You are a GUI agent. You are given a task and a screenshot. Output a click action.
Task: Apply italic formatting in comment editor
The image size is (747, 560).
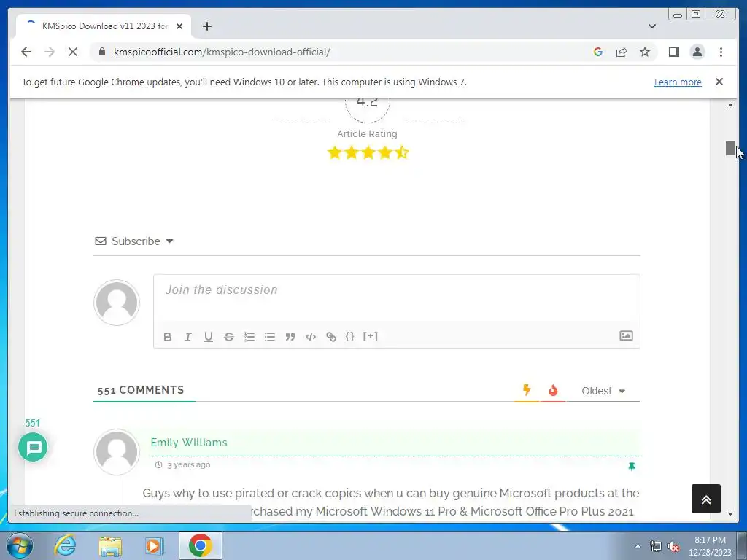pyautogui.click(x=187, y=337)
